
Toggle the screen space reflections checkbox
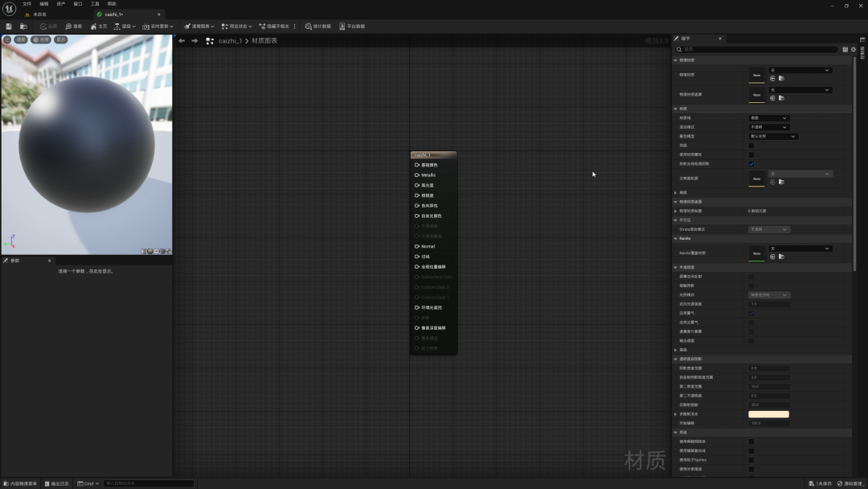point(751,277)
